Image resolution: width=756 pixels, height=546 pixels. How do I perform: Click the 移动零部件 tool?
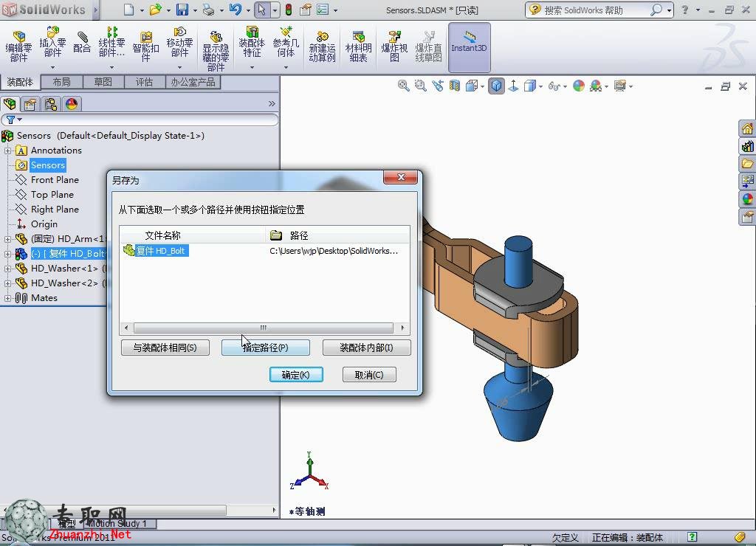pyautogui.click(x=179, y=42)
